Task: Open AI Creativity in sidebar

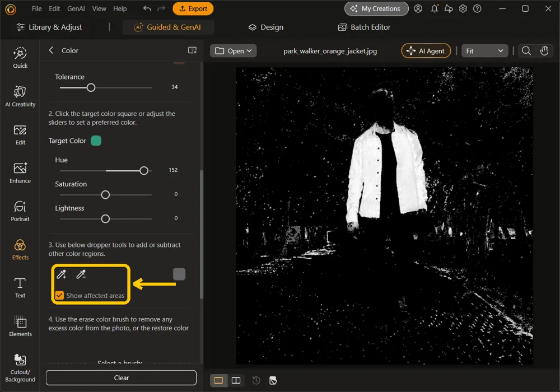Action: 20,96
